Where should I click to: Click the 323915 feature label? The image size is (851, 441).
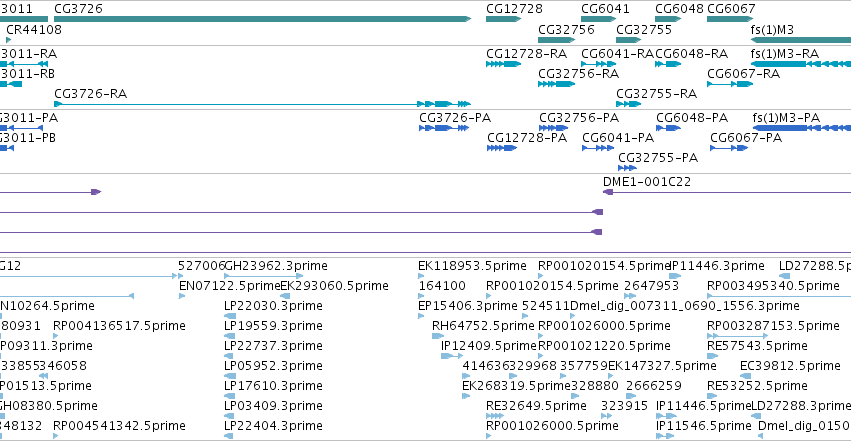point(624,406)
